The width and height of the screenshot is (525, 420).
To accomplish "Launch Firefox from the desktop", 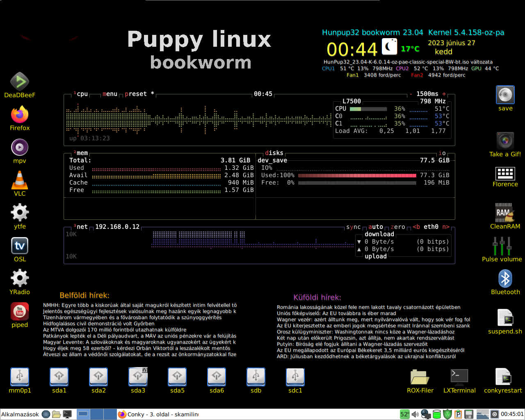I will click(19, 114).
